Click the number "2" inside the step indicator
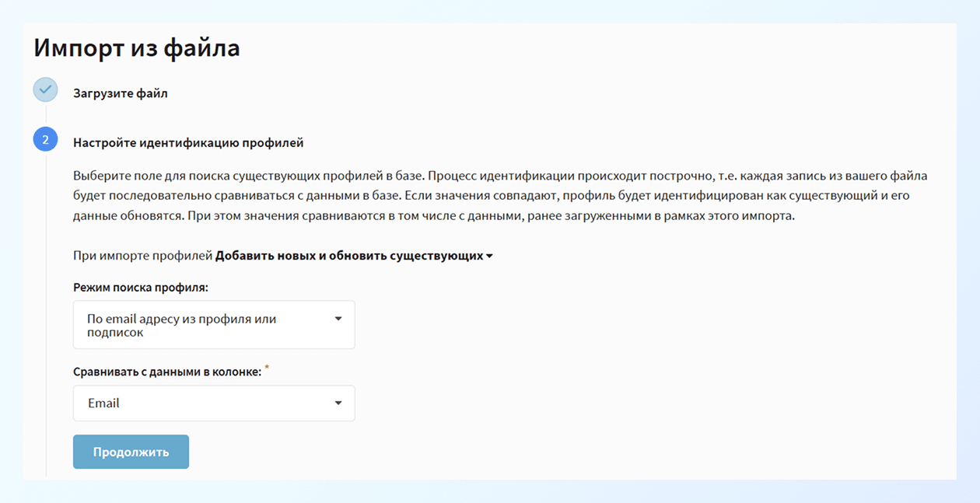The width and height of the screenshot is (980, 503). [x=45, y=140]
